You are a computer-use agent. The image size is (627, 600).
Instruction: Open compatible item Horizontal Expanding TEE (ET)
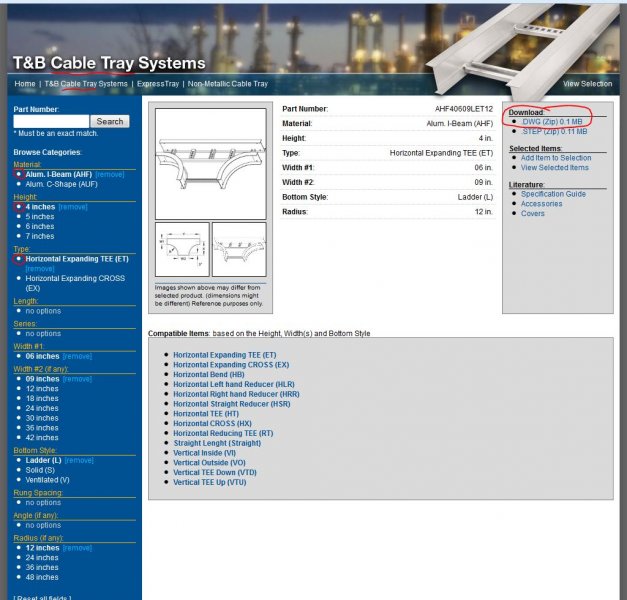coord(224,355)
